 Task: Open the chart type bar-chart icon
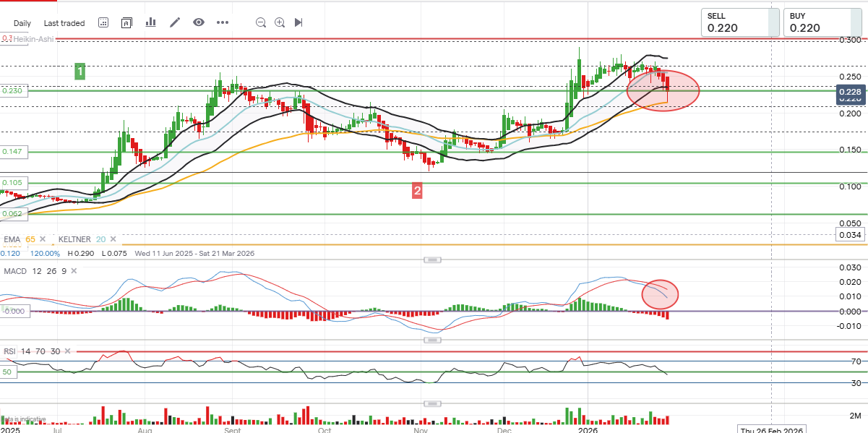(151, 22)
